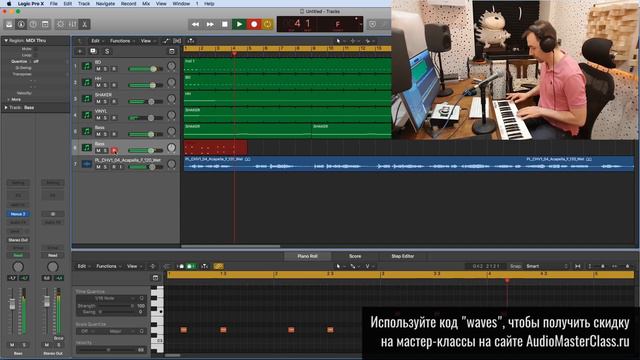Adjust BD track volume slider

(x=146, y=69)
